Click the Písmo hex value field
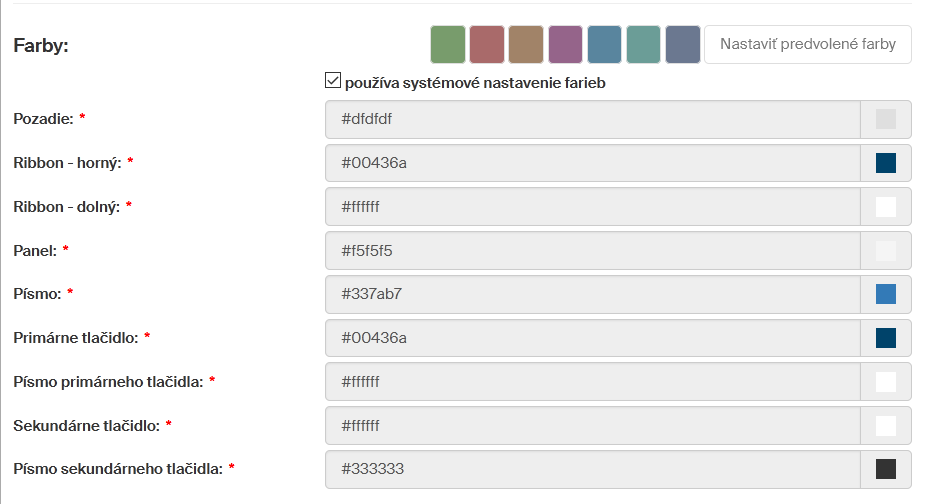The image size is (930, 504). pyautogui.click(x=593, y=294)
